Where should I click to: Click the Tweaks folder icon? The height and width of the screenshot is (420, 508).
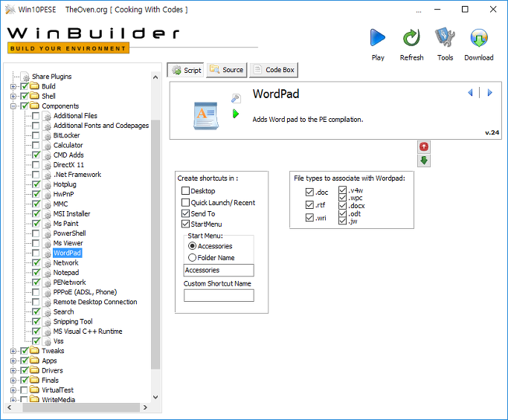(x=34, y=350)
